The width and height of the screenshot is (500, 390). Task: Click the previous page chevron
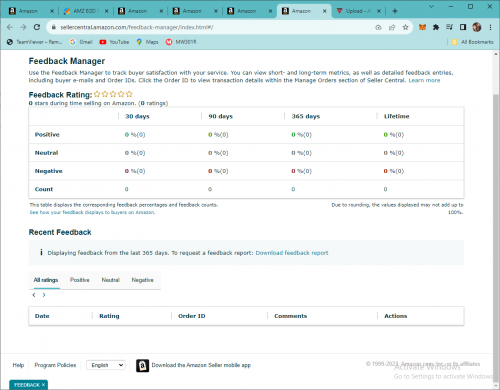[34, 295]
